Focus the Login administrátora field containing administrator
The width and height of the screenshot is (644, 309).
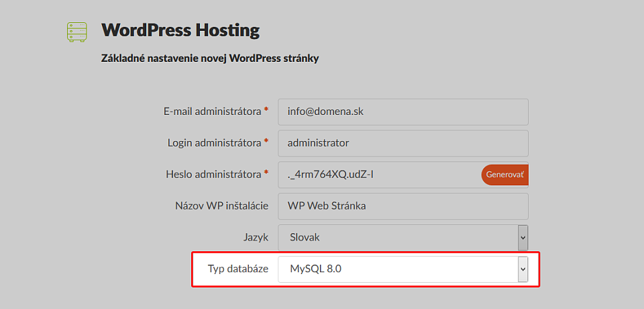pyautogui.click(x=403, y=143)
